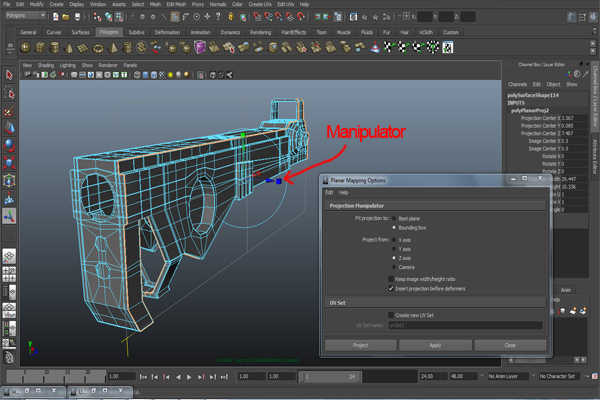Open the Edit menu in Planar Mapping Options
Image resolution: width=600 pixels, height=400 pixels.
click(x=329, y=193)
